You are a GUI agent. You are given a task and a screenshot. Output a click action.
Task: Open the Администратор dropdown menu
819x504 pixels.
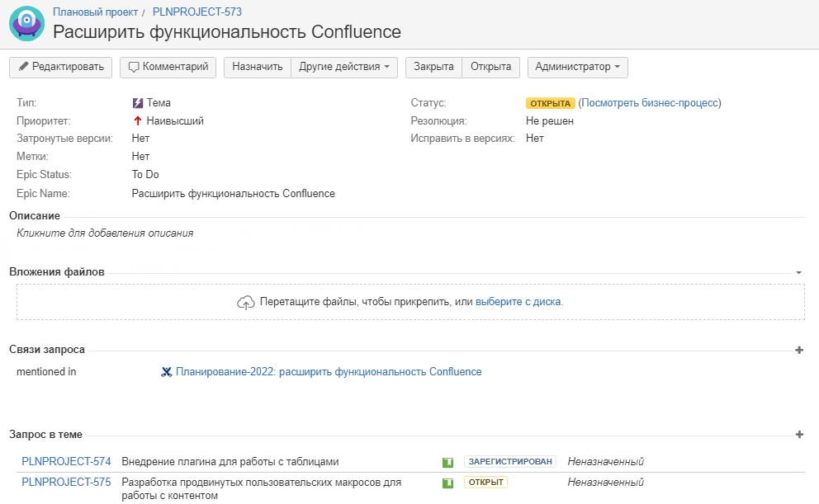578,68
